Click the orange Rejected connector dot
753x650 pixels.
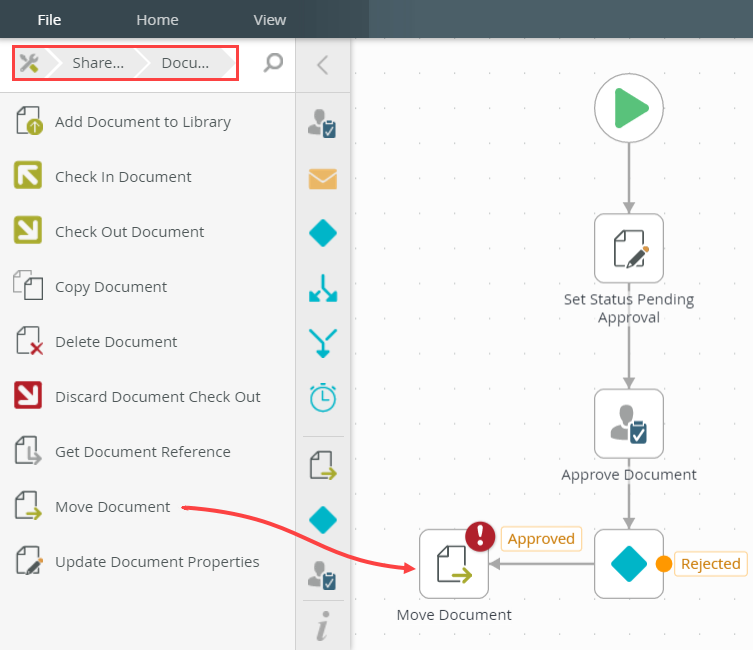coord(664,564)
